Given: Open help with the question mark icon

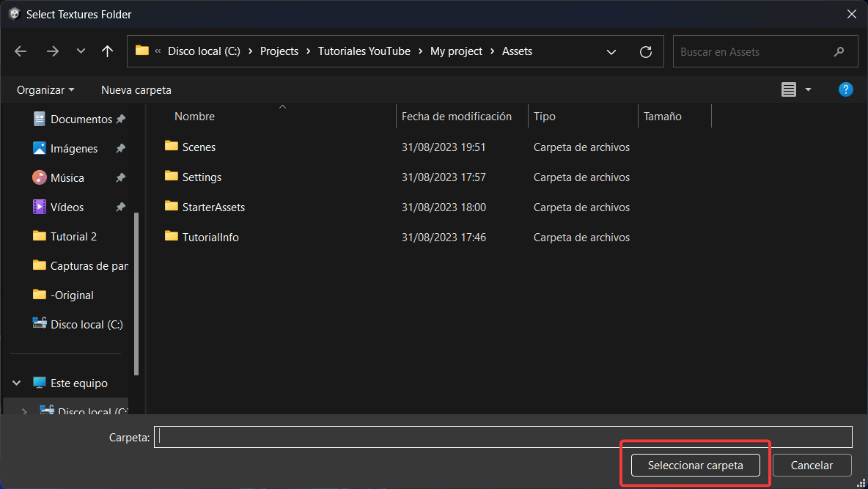Looking at the screenshot, I should point(845,89).
